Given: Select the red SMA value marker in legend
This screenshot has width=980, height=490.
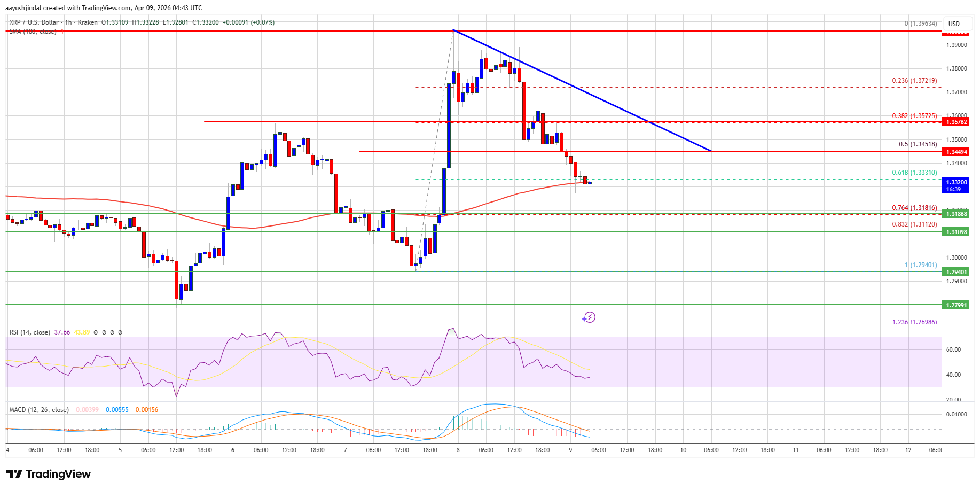Looking at the screenshot, I should [61, 31].
